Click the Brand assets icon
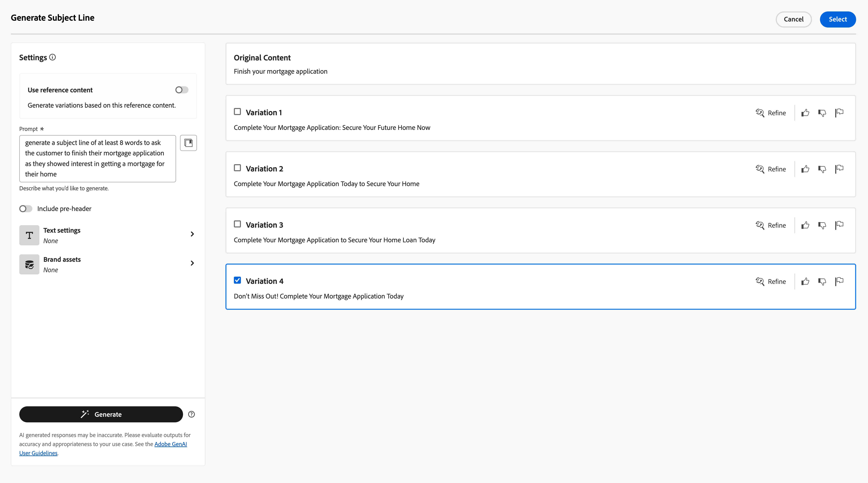This screenshot has width=868, height=483. [29, 265]
